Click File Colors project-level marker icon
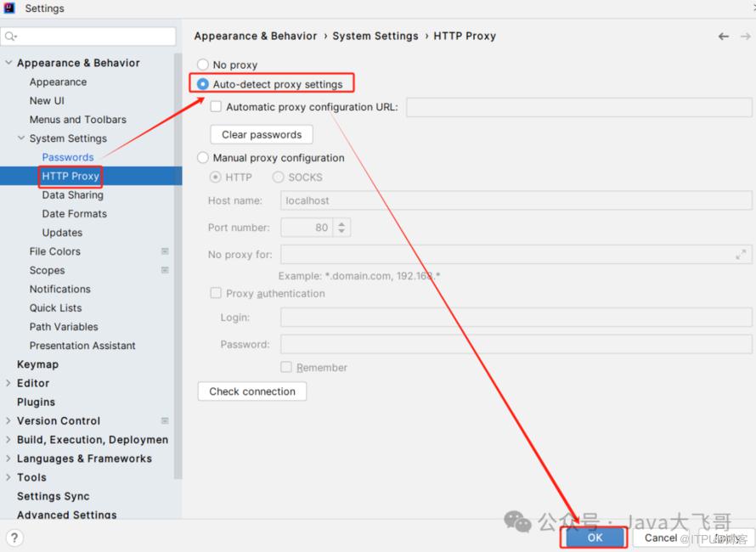The width and height of the screenshot is (756, 552). click(x=165, y=251)
